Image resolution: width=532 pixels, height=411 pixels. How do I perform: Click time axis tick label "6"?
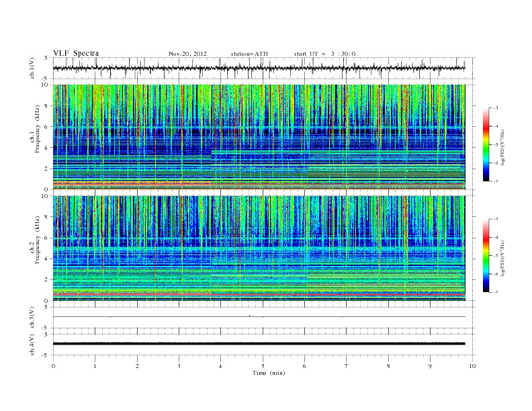pos(305,366)
